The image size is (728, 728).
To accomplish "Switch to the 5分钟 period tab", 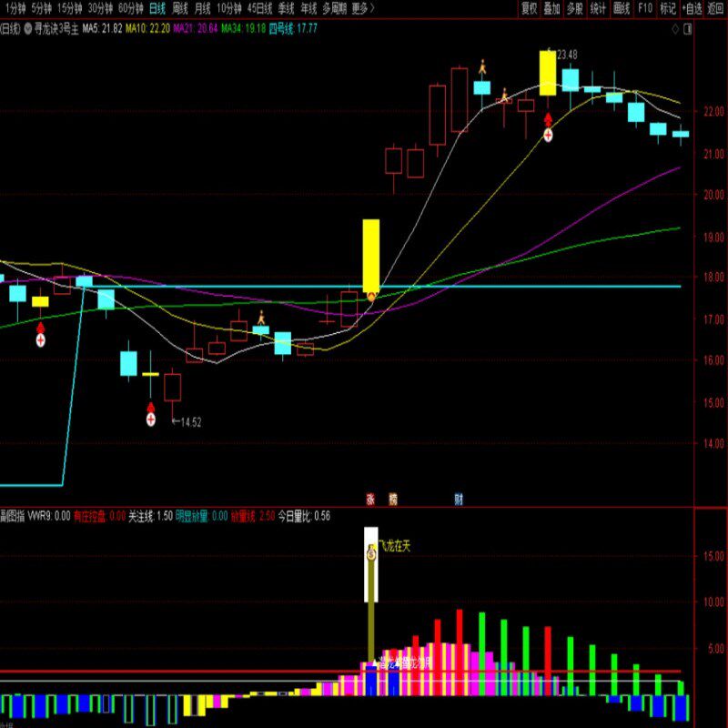I will coord(41,8).
